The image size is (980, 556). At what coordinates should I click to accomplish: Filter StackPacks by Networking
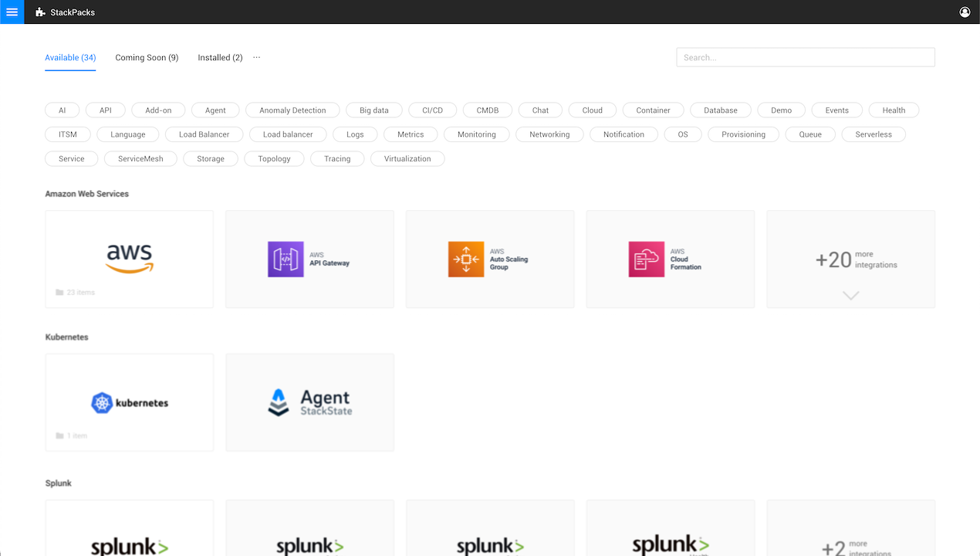point(549,134)
